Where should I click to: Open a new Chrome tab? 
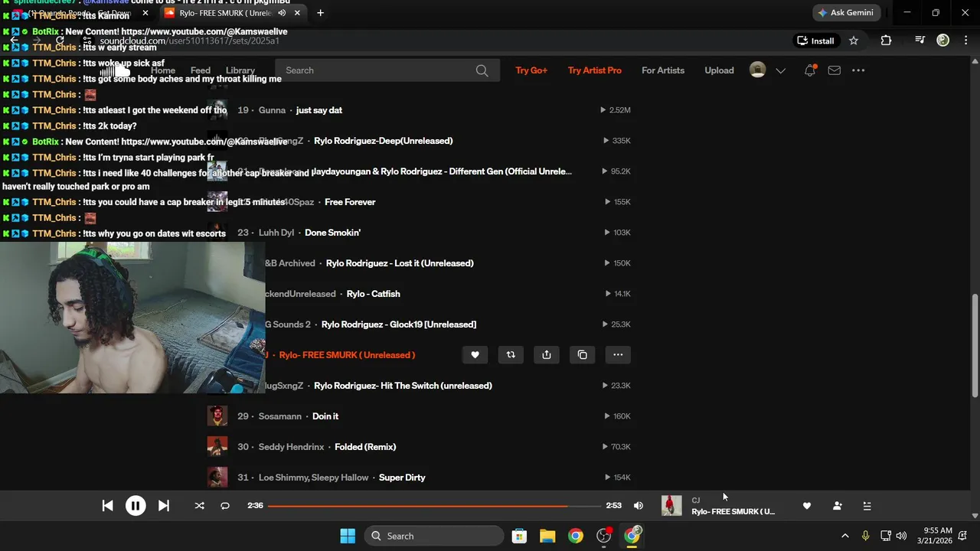[x=320, y=13]
